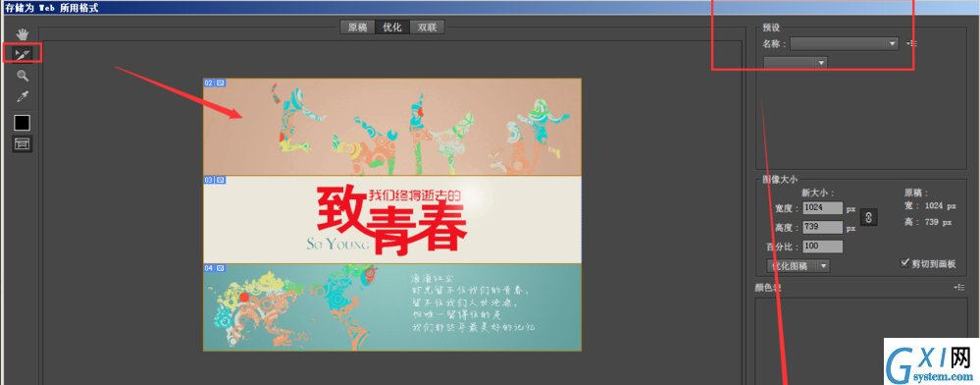Open the preset panel options menu icon
Screen dimensions: 980x385
tap(912, 44)
